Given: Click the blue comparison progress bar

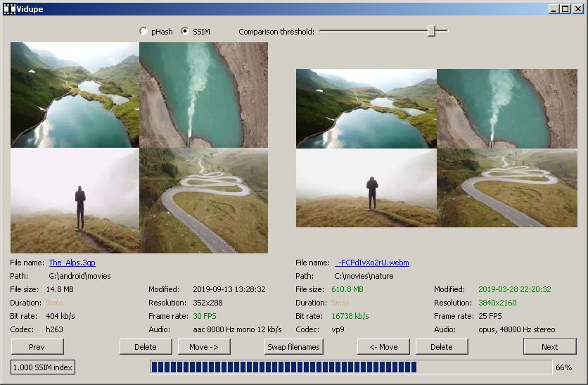Looking at the screenshot, I should (x=350, y=367).
